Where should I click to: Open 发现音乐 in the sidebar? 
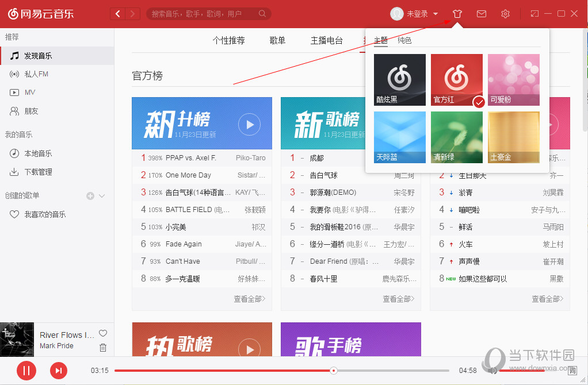[x=57, y=56]
